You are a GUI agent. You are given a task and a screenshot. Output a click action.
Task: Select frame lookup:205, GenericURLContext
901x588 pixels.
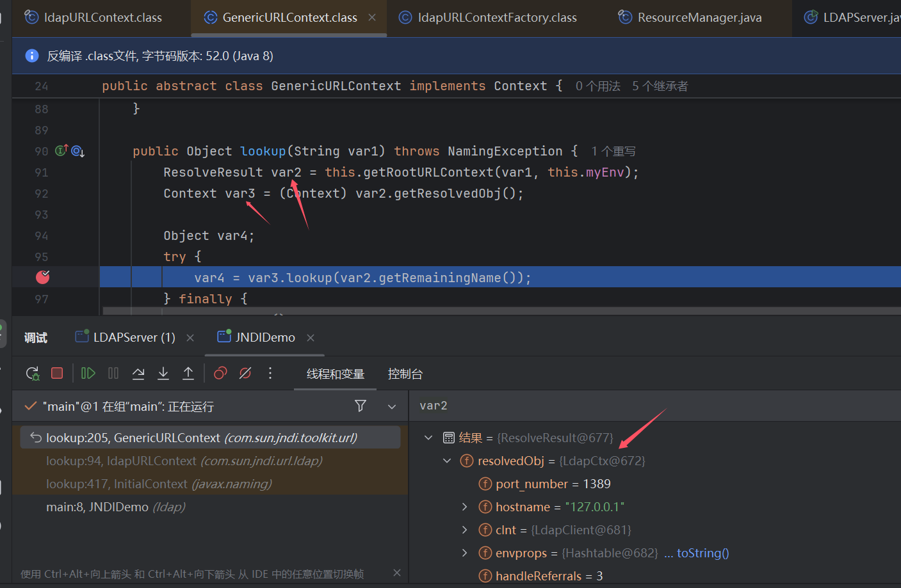click(x=211, y=438)
